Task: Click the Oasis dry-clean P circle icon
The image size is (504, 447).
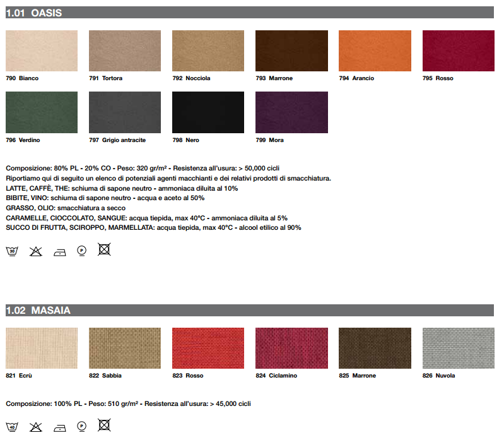Action: (82, 251)
